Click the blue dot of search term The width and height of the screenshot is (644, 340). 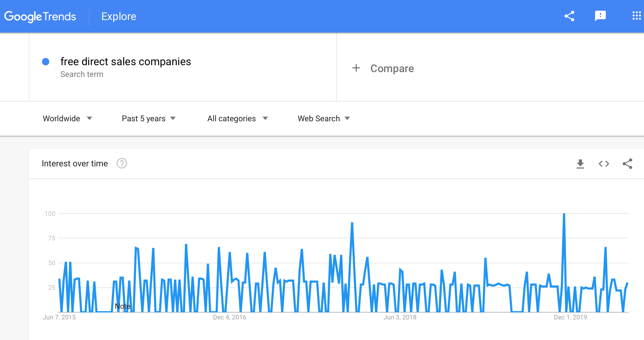click(x=46, y=62)
